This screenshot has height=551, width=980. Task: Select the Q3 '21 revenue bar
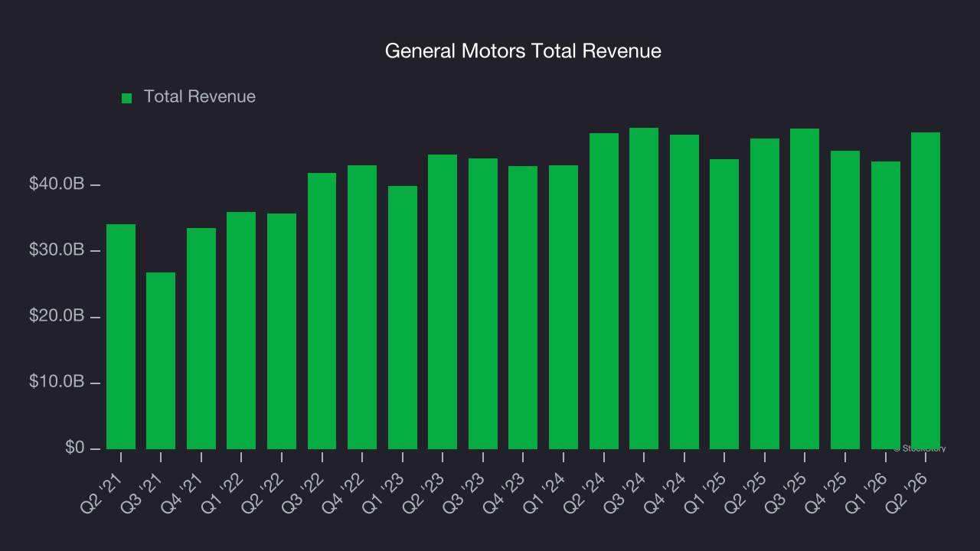click(161, 360)
